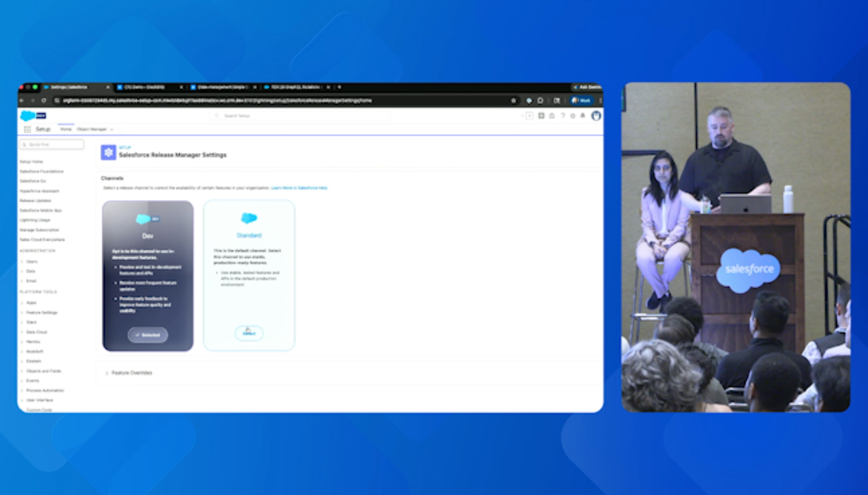Open the Learn More in Salesforce Help link
868x495 pixels.
pyautogui.click(x=299, y=187)
